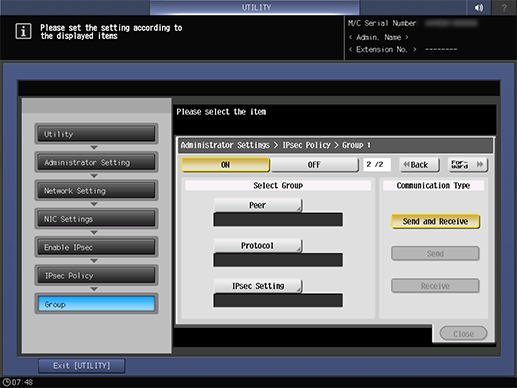Open help via question mark icon
This screenshot has width=517, height=388.
pos(504,7)
